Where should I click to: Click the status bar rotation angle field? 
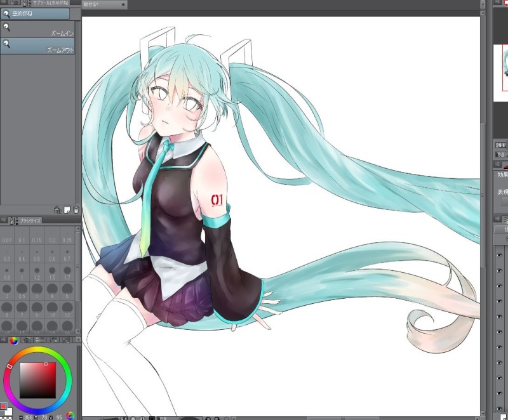pyautogui.click(x=168, y=418)
